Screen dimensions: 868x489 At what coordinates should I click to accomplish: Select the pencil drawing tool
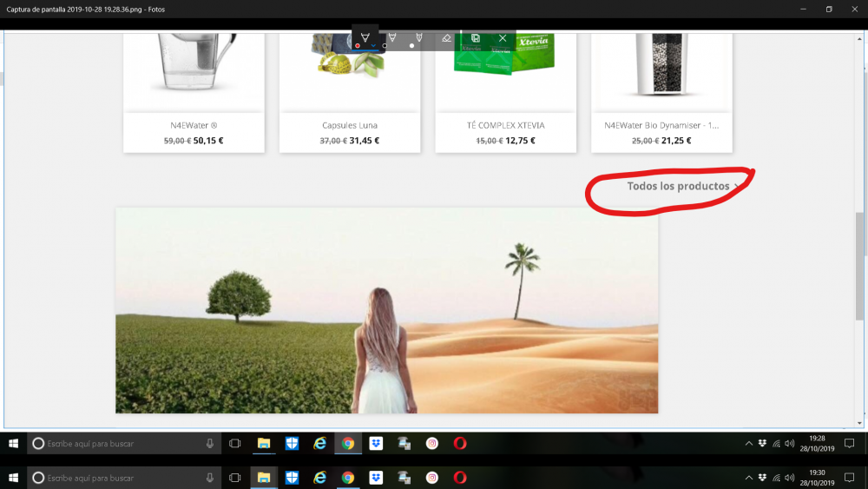[x=392, y=37]
